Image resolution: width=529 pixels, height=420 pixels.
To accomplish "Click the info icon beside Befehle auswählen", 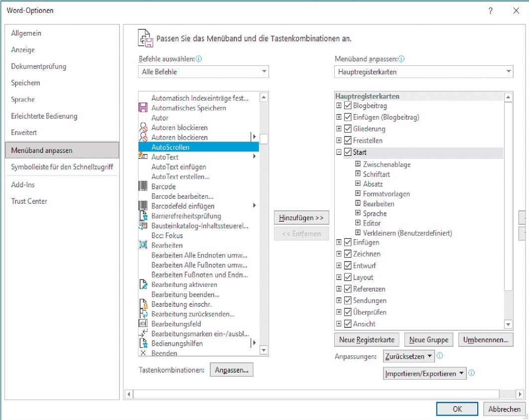I will [x=199, y=59].
